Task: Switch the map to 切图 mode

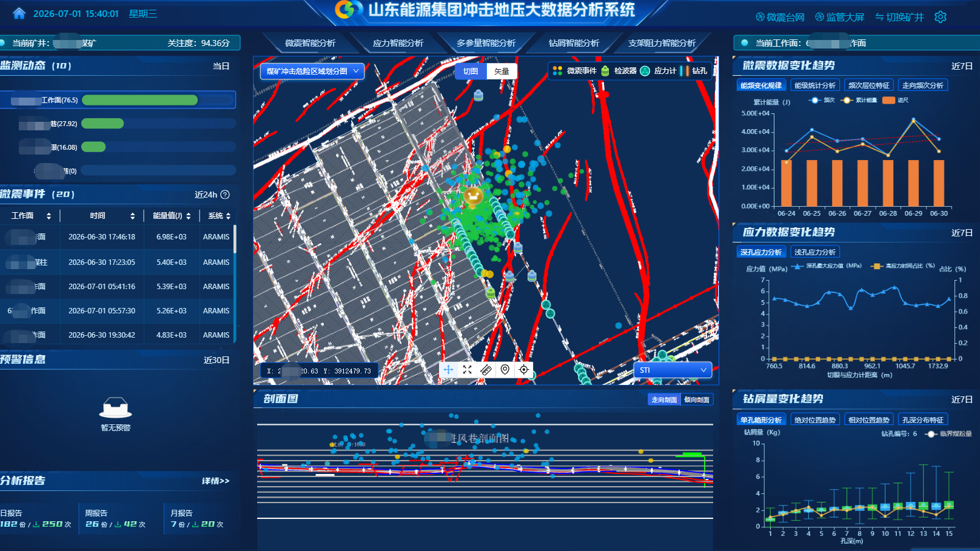Action: coord(471,71)
